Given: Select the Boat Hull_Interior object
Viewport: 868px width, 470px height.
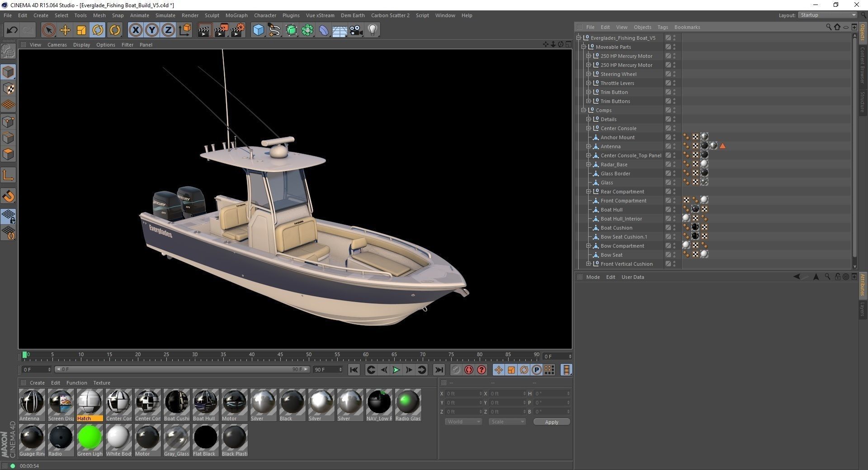Looking at the screenshot, I should click(x=621, y=219).
